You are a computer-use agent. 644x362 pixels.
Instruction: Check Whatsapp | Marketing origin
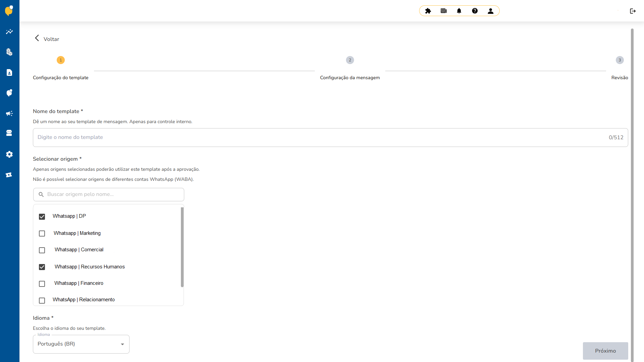tap(42, 234)
